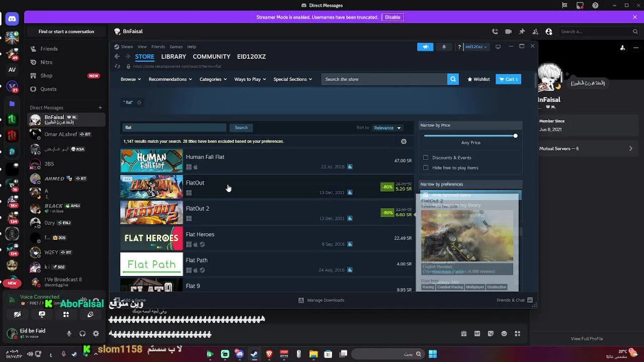Mute microphone in Discord user panel
The image size is (644, 362).
coord(69,333)
